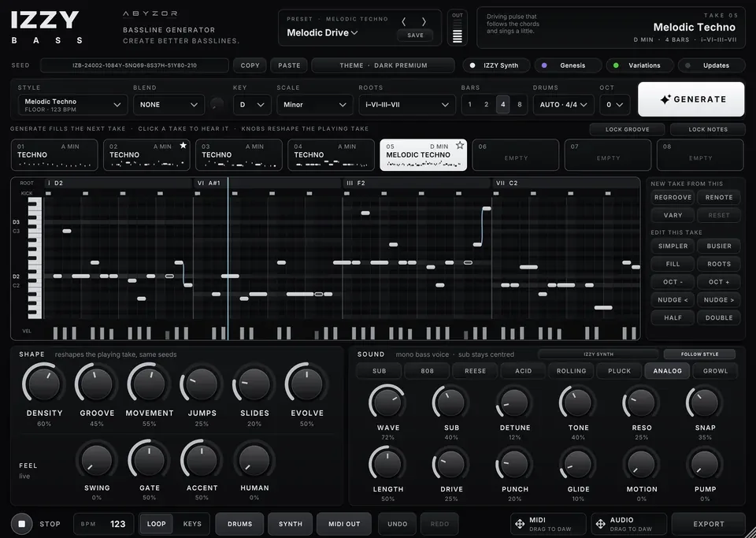The image size is (756, 538).
Task: Click the EXPORT button
Action: [x=709, y=524]
